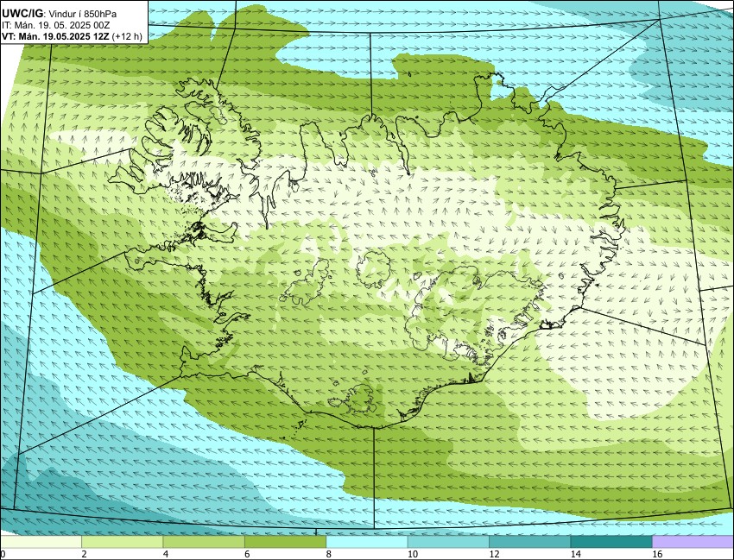
Task: Click the 2–4 light green legend swatch
Action: [123, 542]
